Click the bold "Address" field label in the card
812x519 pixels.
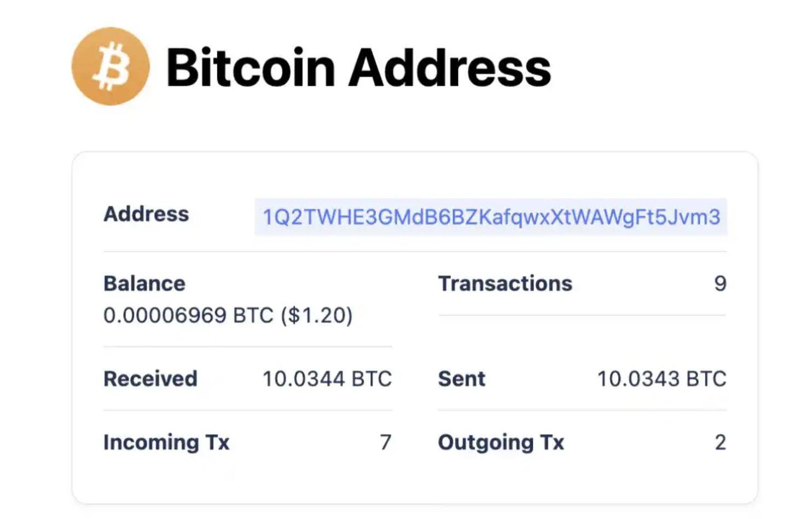click(146, 214)
